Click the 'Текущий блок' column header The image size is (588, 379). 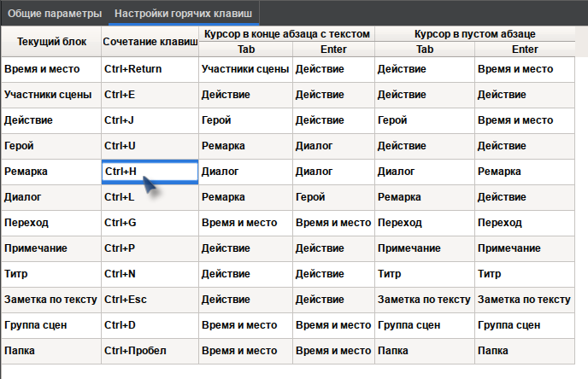coord(51,42)
